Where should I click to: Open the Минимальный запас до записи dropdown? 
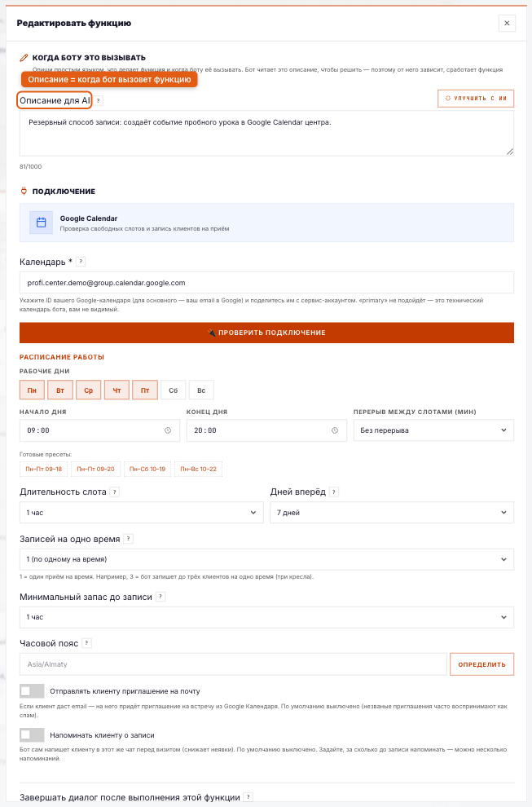tap(266, 617)
